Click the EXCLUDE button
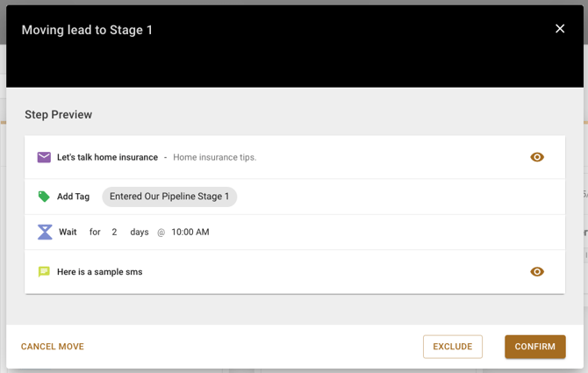 click(453, 347)
